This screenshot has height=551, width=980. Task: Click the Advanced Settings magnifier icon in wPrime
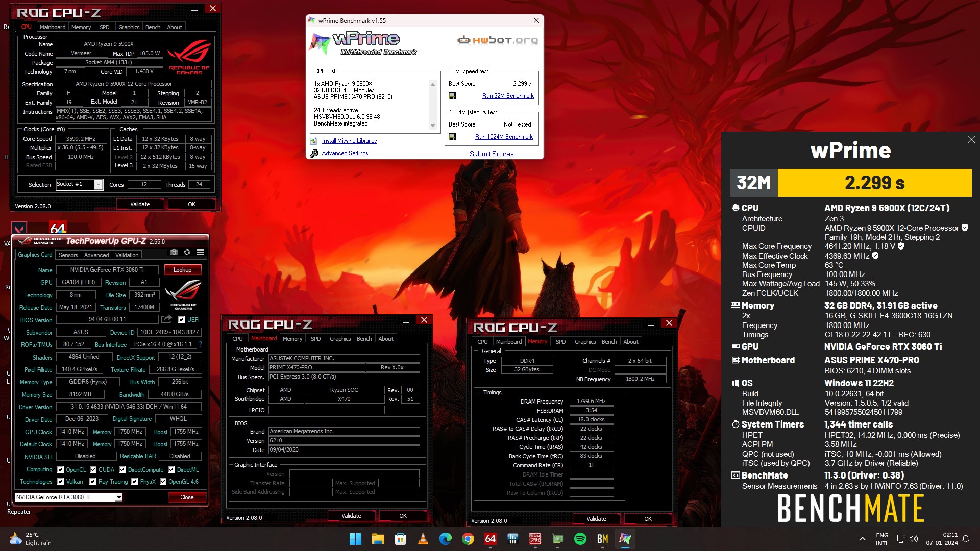pos(314,153)
